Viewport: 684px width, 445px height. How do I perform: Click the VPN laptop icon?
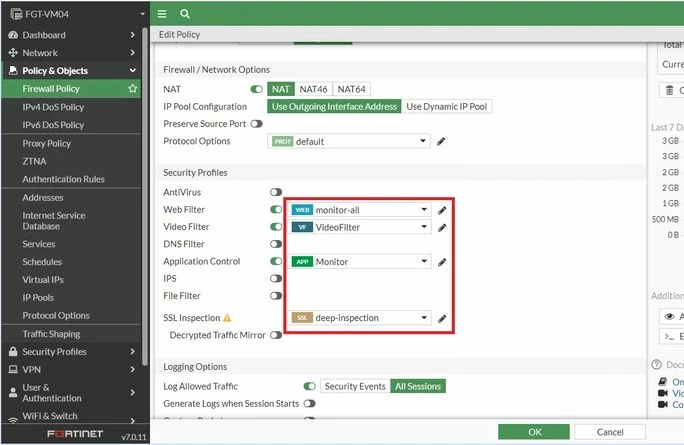pos(13,370)
